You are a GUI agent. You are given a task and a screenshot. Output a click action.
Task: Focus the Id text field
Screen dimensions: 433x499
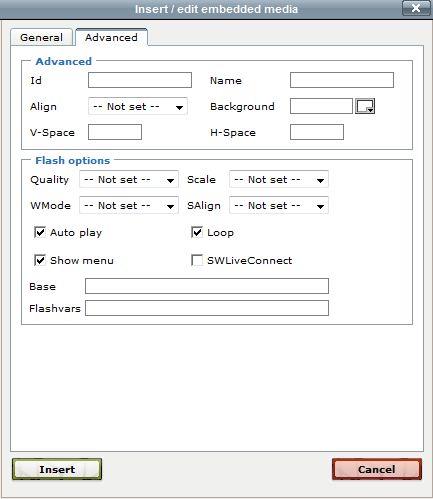140,80
